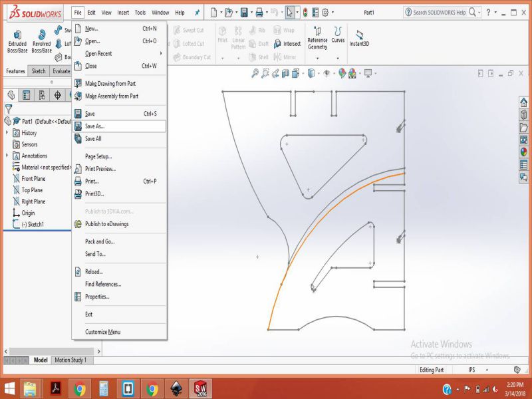Open Inkscape from taskbar
This screenshot has width=532, height=399.
click(176, 388)
